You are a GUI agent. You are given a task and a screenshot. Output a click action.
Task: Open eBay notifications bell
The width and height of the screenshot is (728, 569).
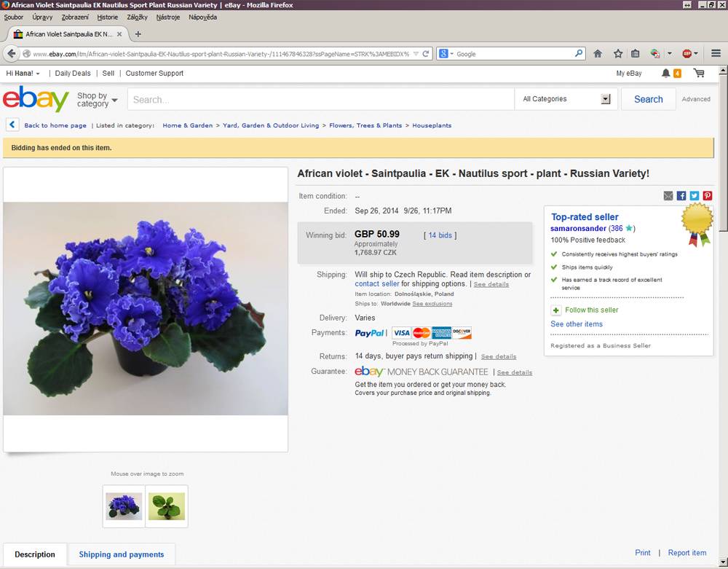666,73
